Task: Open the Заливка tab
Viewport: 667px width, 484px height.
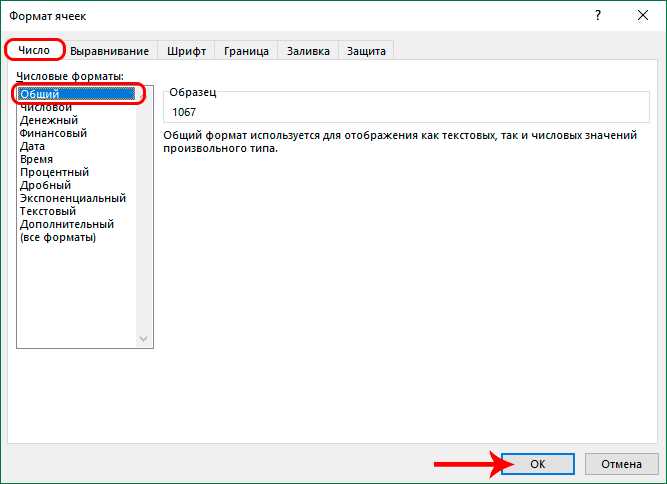Action: tap(308, 51)
